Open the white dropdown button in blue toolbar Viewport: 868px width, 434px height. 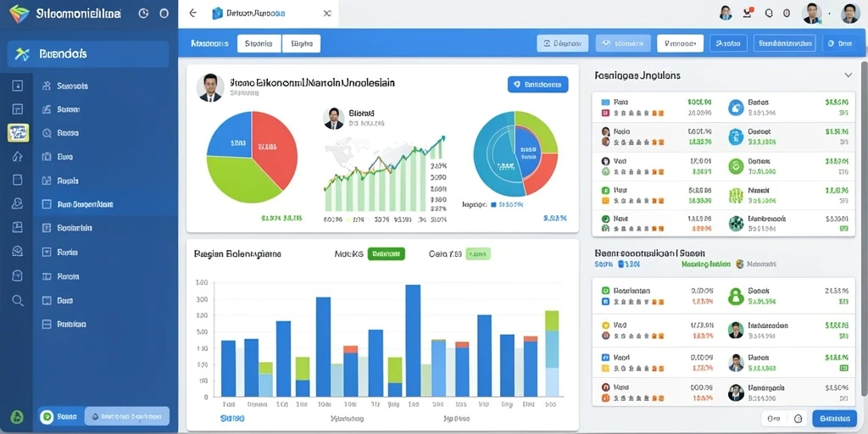tap(680, 43)
